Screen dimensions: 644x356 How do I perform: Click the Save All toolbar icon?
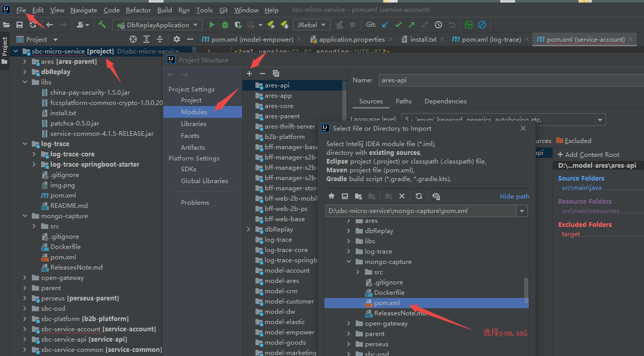click(20, 25)
